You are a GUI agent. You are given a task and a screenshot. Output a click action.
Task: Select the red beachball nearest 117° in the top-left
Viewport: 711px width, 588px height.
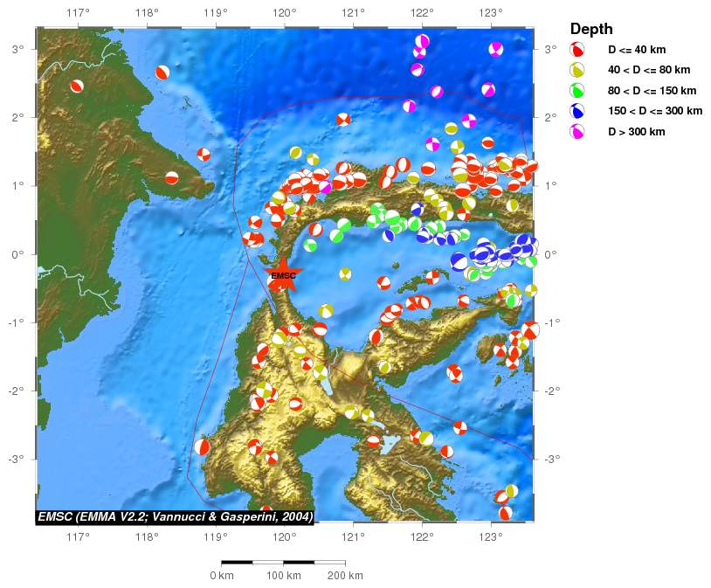pyautogui.click(x=77, y=86)
